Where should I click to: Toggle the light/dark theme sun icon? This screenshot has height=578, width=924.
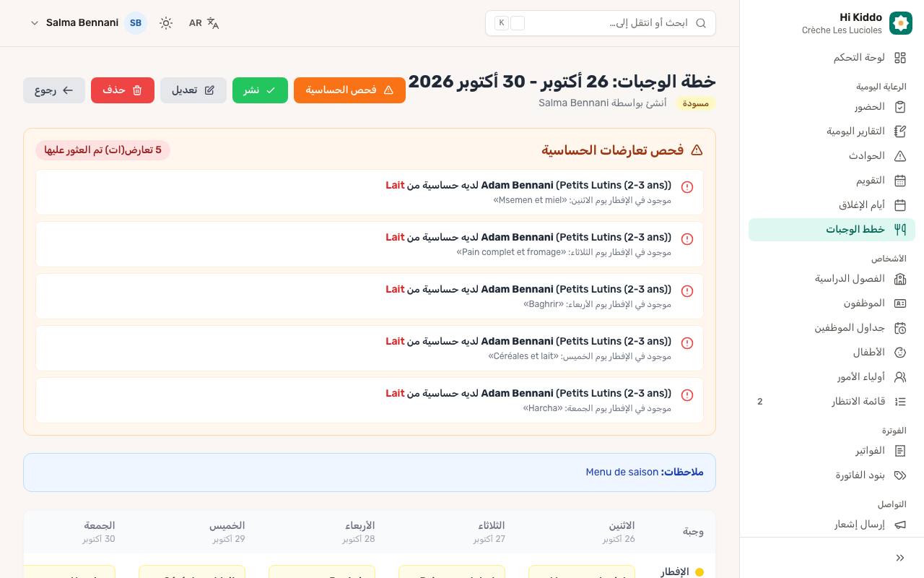(166, 23)
